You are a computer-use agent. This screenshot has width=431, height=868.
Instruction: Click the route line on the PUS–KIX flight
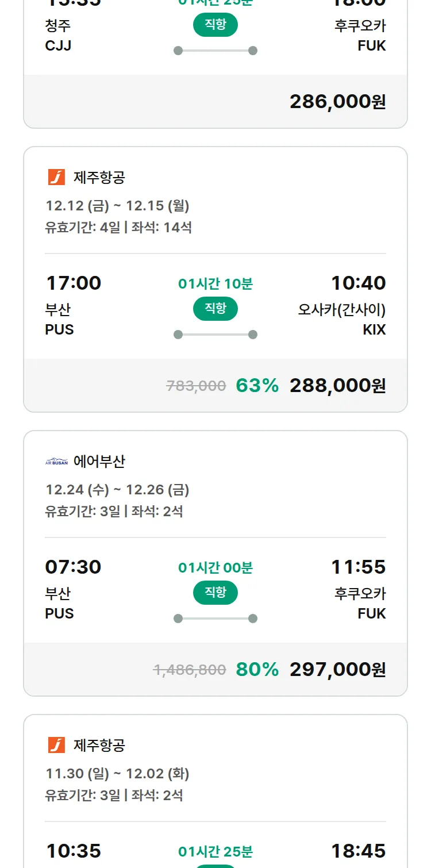(215, 335)
